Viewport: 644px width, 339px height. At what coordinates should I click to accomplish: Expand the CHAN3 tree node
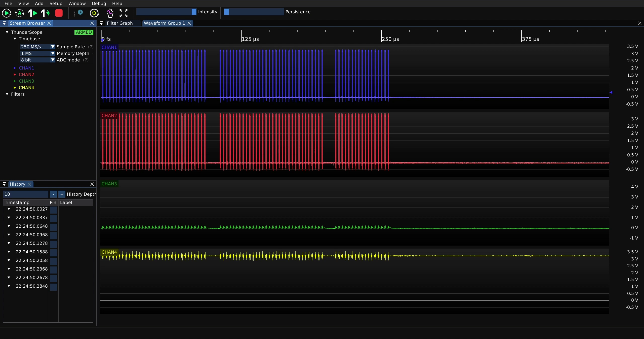pyautogui.click(x=15, y=81)
